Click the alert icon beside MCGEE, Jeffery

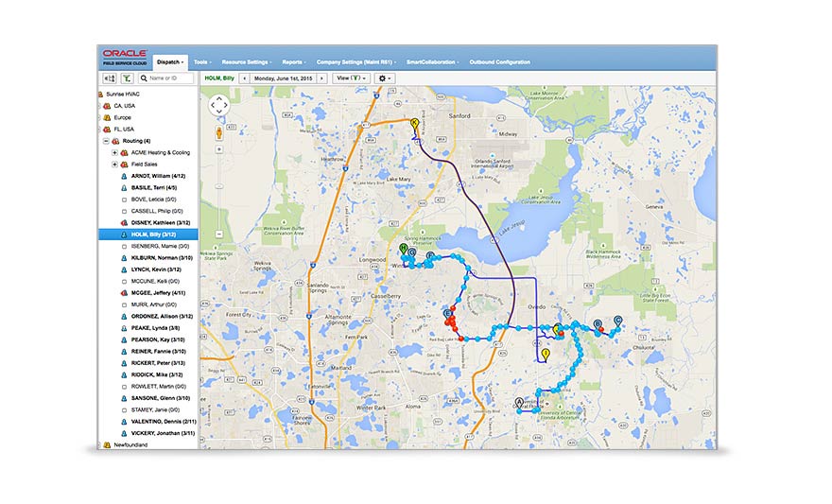tap(124, 293)
